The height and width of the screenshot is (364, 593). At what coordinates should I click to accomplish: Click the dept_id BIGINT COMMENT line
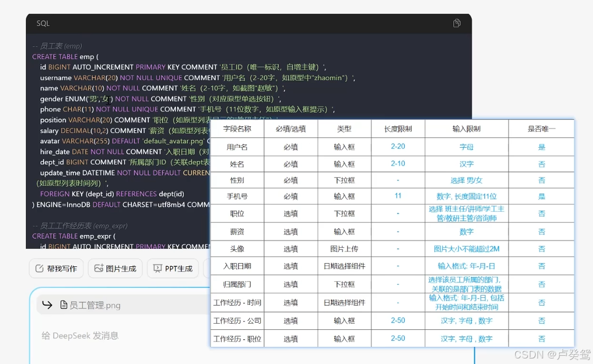point(125,162)
